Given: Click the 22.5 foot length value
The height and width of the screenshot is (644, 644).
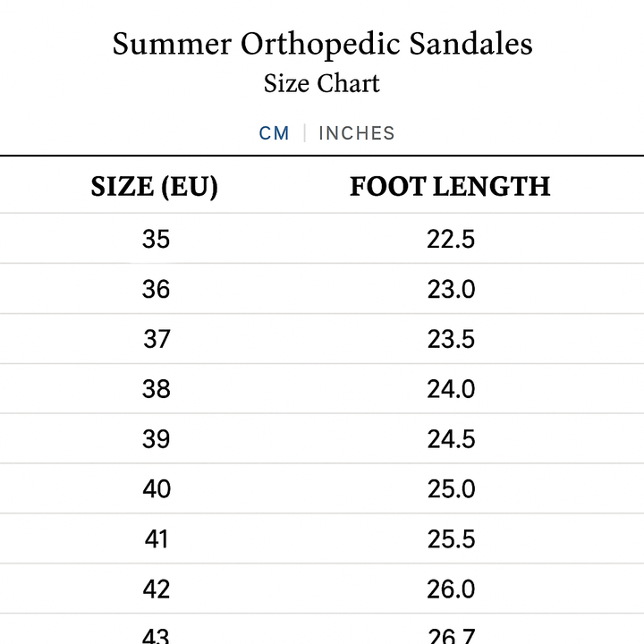Looking at the screenshot, I should tap(451, 240).
